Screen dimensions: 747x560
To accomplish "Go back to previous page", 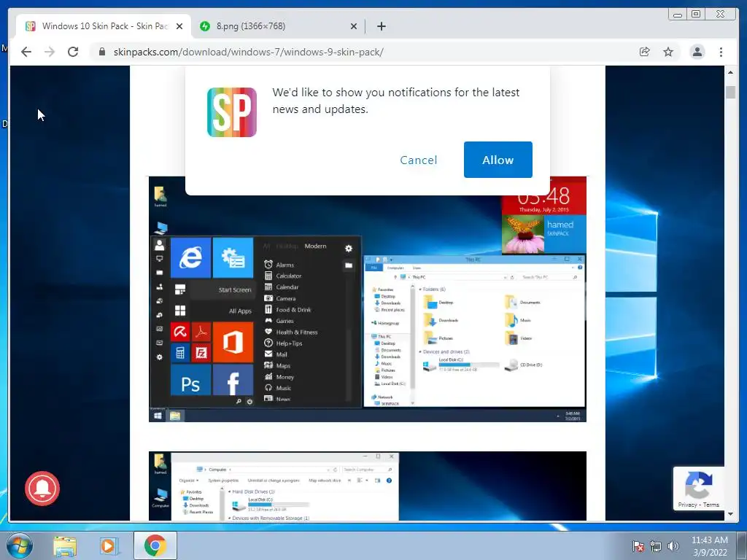I will coord(26,52).
